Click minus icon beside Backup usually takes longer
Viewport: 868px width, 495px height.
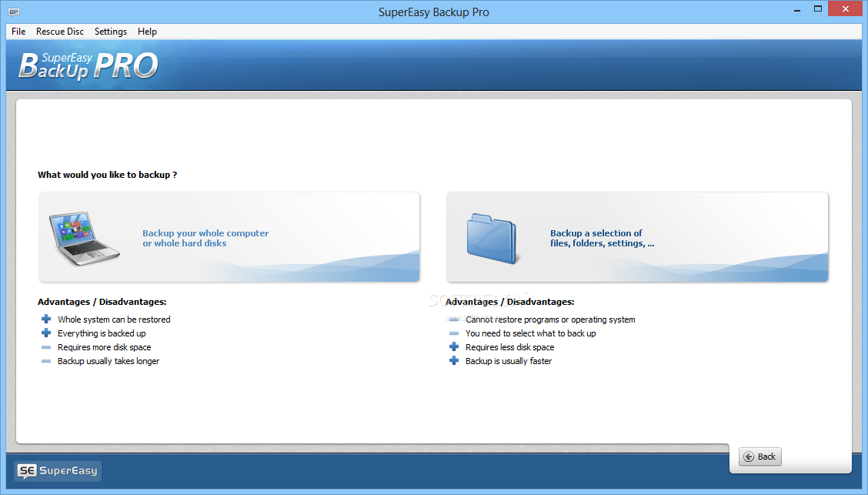[46, 361]
